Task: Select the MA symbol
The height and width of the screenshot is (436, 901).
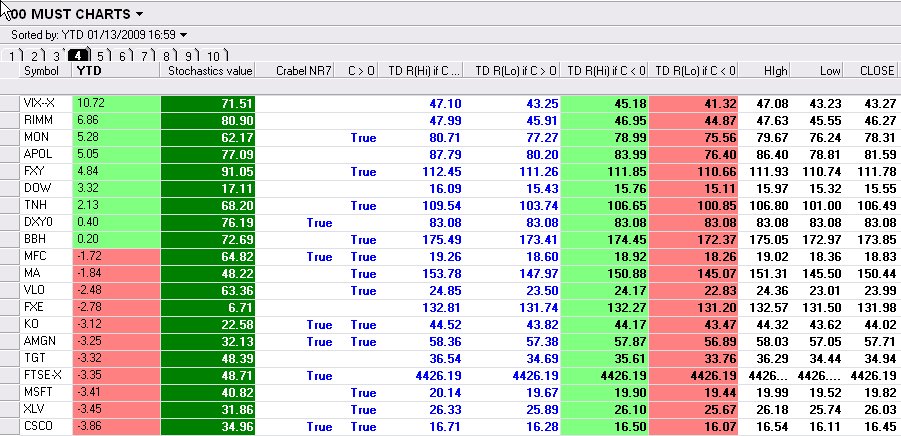Action: (x=32, y=273)
